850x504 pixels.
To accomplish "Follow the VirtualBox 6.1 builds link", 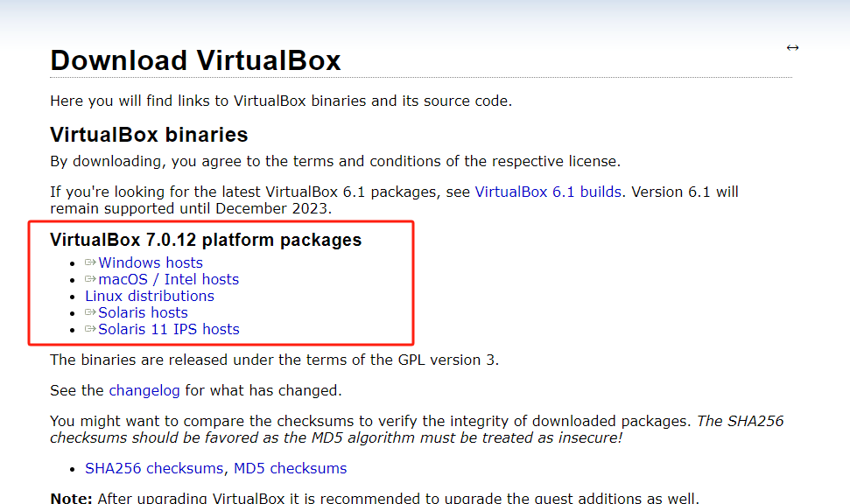I will [x=548, y=192].
